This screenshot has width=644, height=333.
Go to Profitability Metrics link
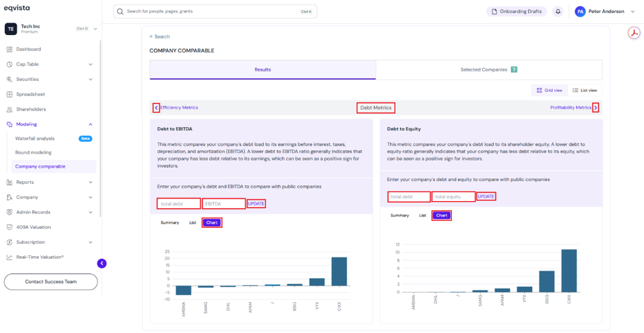571,108
